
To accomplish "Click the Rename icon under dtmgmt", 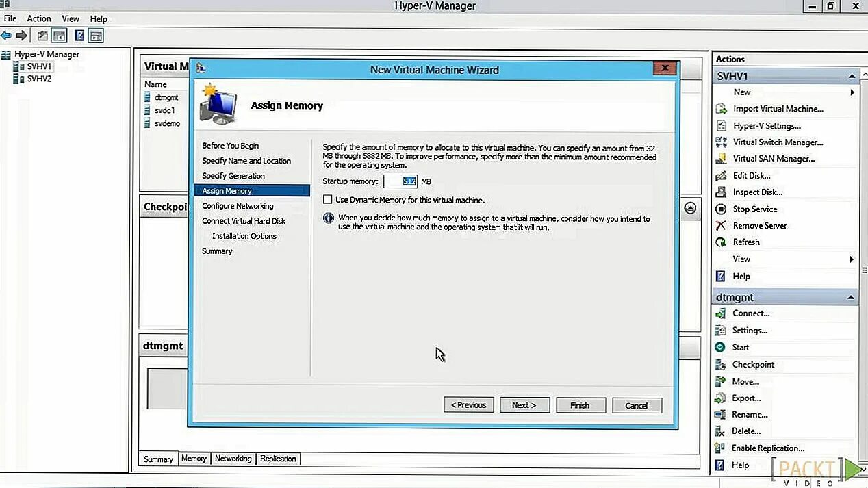I will (720, 415).
